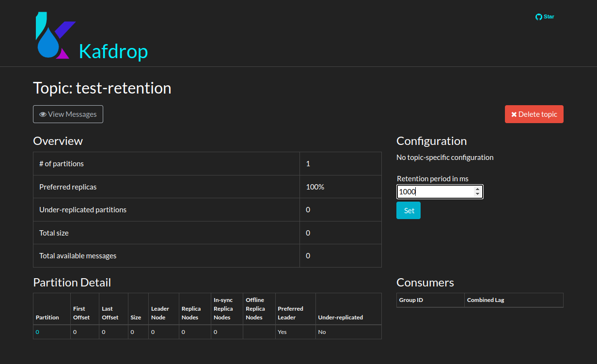Click the GitHub icon next to Star
597x364 pixels.
click(x=537, y=16)
